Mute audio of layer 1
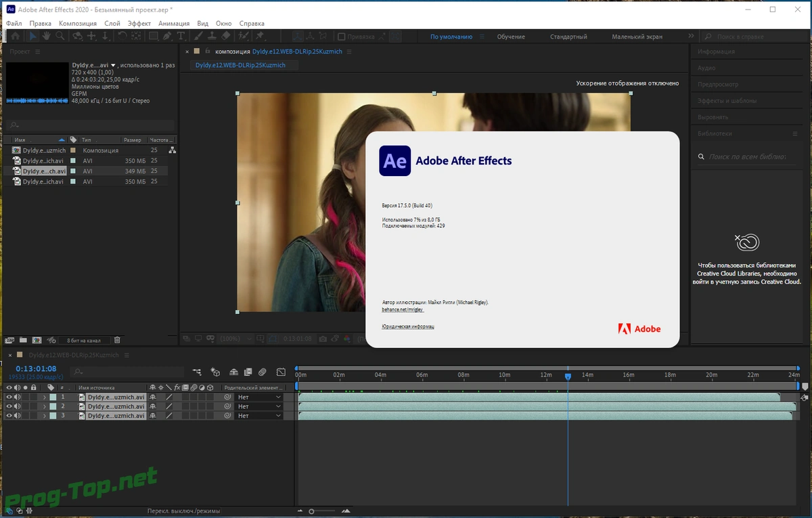This screenshot has height=518, width=812. point(17,397)
